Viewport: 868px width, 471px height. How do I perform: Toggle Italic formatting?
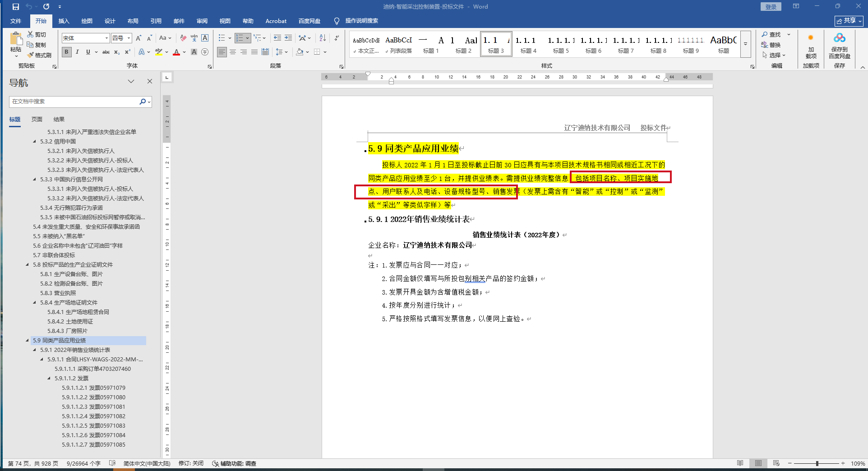[x=77, y=52]
